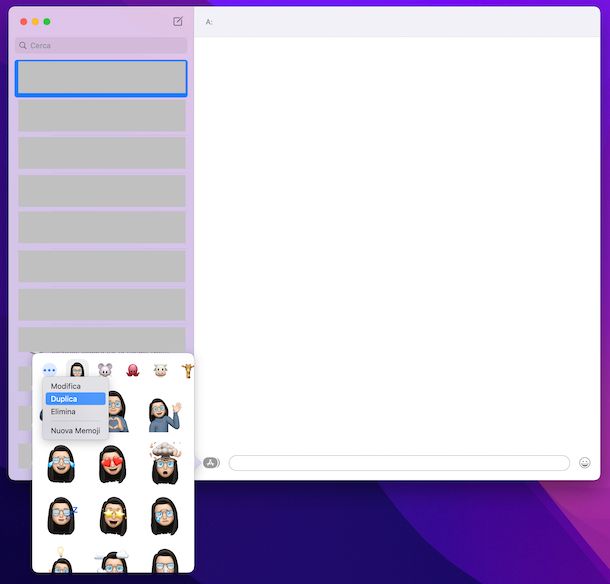The image size is (610, 584).
Task: Choose the crying Memoji sticker
Action: click(165, 516)
